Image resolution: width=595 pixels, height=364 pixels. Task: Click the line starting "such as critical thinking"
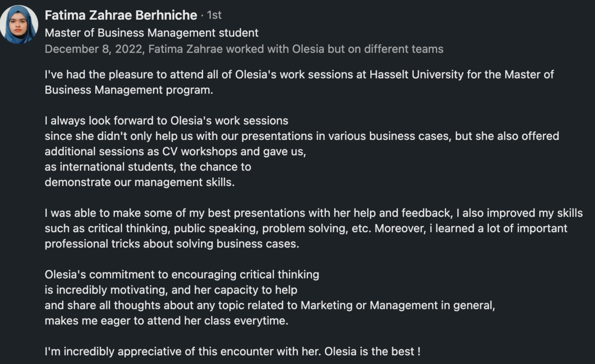click(305, 228)
